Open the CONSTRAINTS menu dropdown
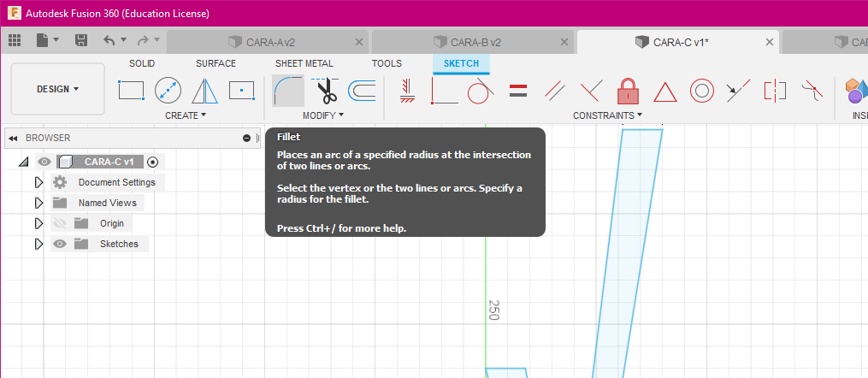Screen dimensions: 868x378 607,115
